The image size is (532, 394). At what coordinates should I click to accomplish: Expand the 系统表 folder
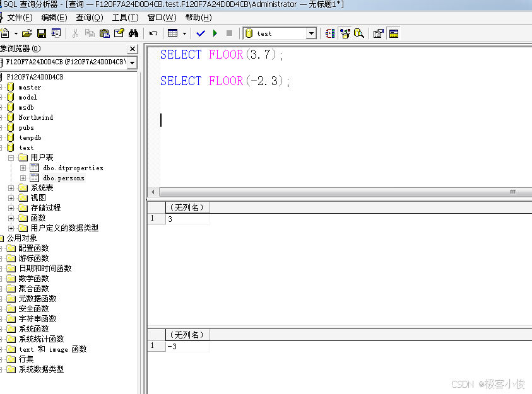pos(11,188)
